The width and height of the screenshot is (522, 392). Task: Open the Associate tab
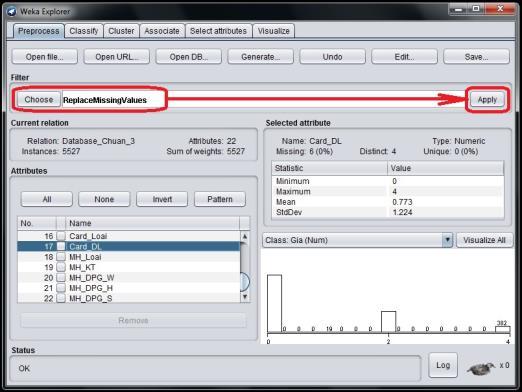pos(162,31)
